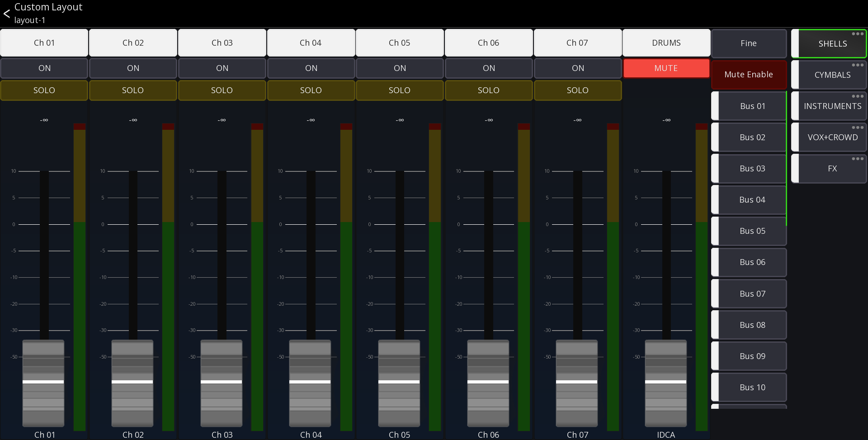Select Bus 02 sends
The image size is (868, 440).
point(749,137)
